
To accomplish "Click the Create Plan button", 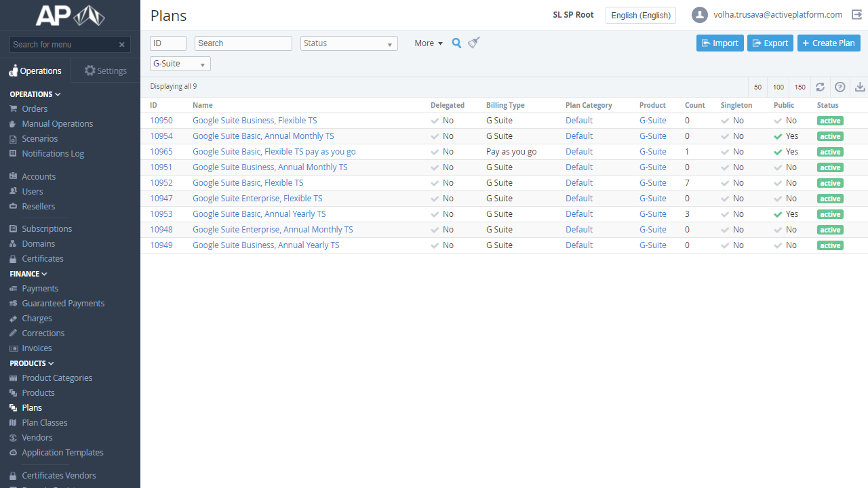I will (829, 43).
